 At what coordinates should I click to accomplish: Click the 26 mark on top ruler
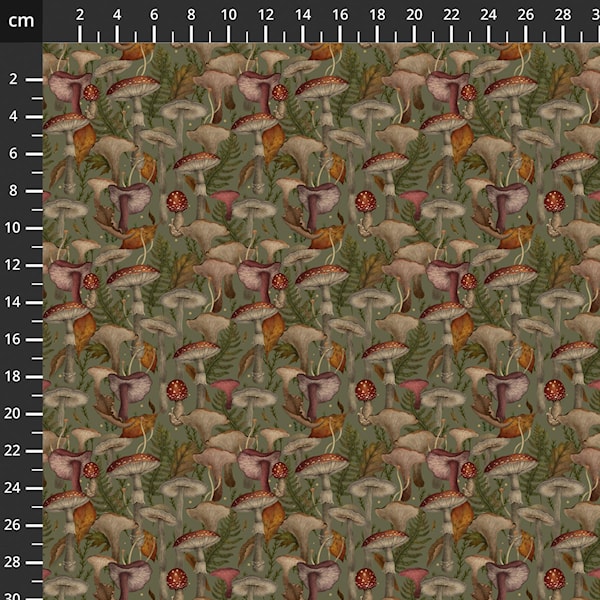[525, 15]
